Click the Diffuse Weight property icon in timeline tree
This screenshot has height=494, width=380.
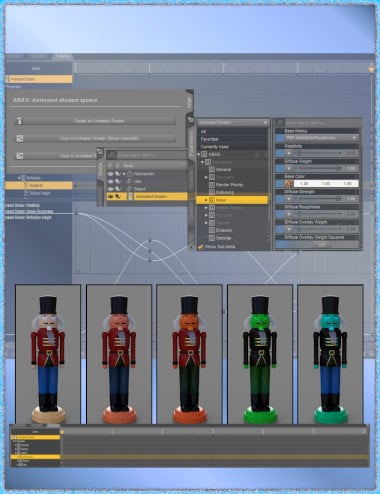(x=26, y=193)
